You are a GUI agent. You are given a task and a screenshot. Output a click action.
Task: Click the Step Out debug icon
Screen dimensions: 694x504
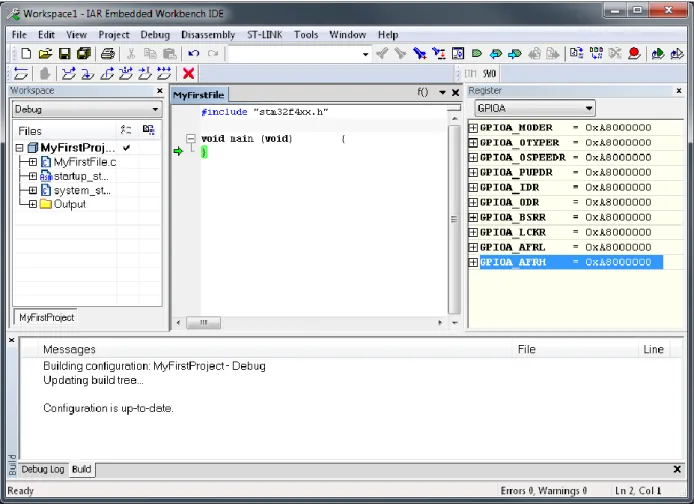[x=107, y=73]
